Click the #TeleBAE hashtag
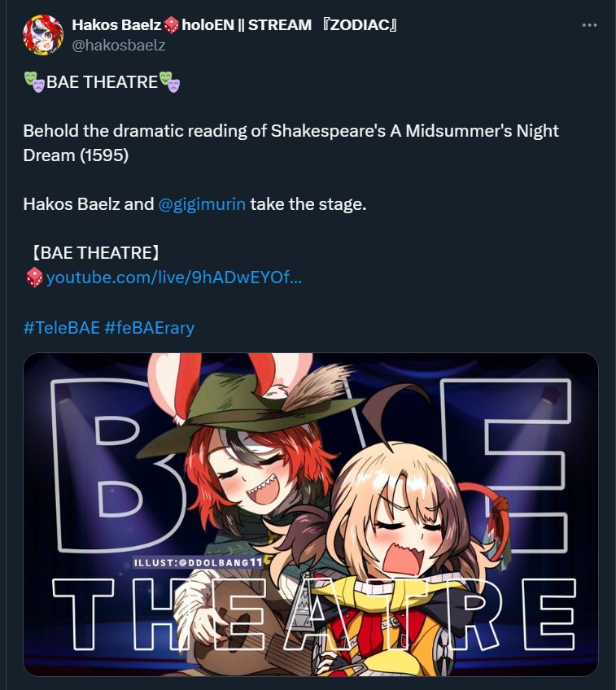 click(x=62, y=328)
